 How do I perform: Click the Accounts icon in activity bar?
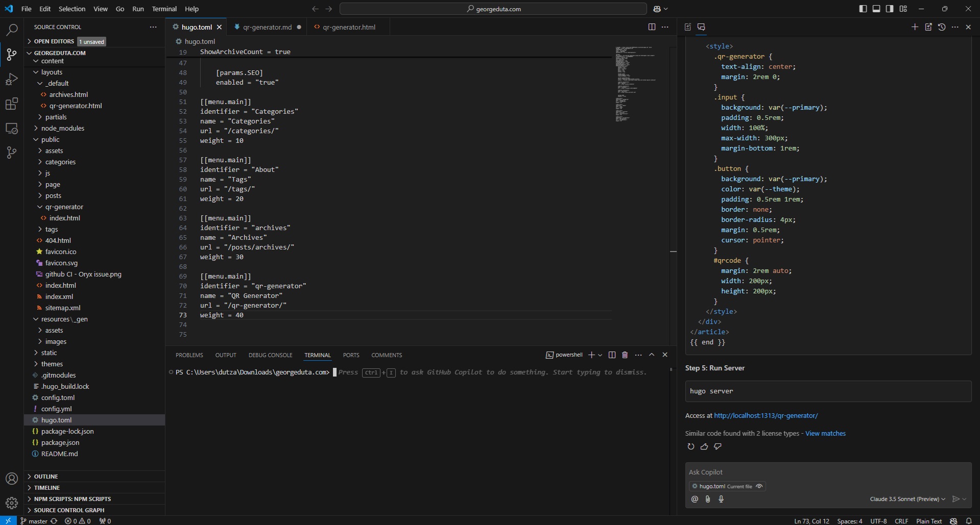pyautogui.click(x=12, y=479)
